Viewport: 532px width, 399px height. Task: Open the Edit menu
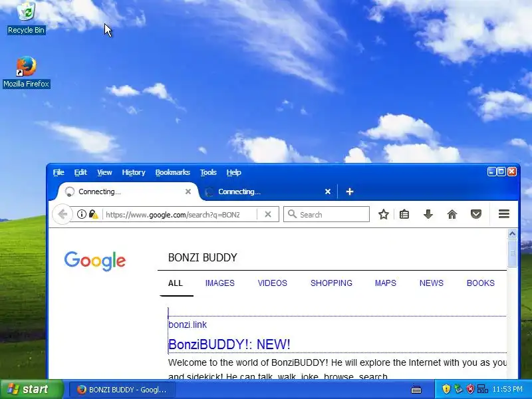[80, 172]
